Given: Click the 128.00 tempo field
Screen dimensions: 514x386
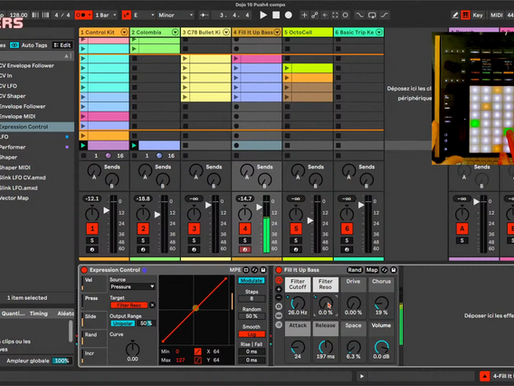Looking at the screenshot, I should click(x=19, y=15).
